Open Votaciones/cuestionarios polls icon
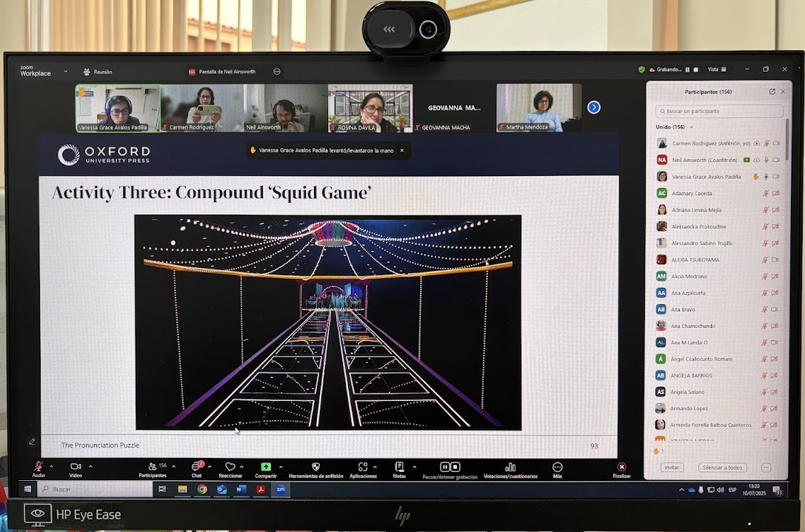805x532 pixels. (510, 467)
